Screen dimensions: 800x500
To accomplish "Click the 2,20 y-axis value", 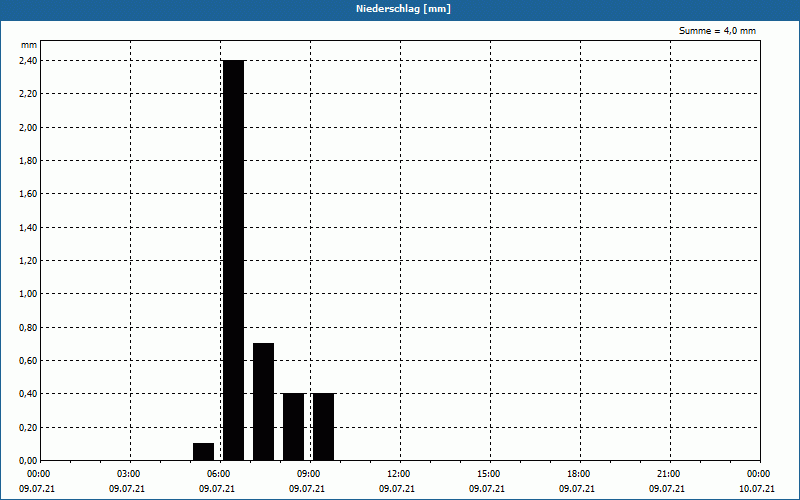I will [28, 94].
